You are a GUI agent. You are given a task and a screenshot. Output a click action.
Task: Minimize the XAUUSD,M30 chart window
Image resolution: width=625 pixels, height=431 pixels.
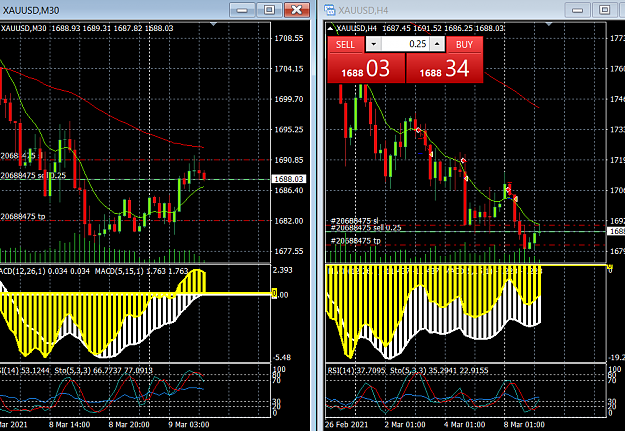click(242, 10)
